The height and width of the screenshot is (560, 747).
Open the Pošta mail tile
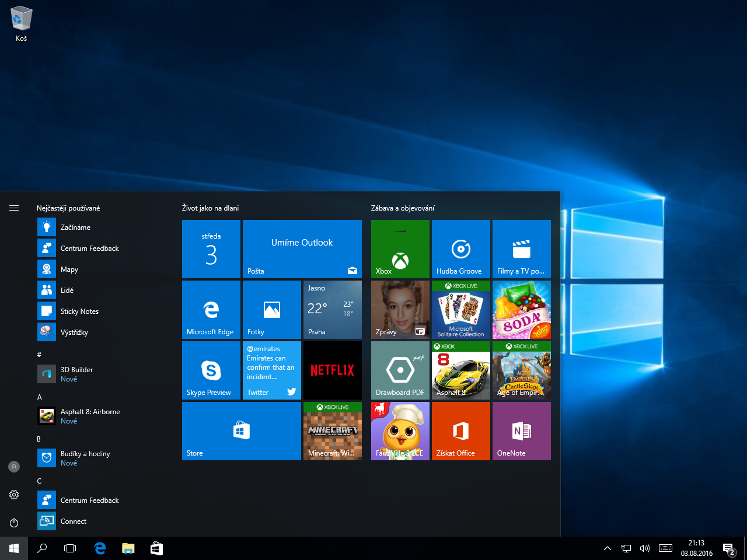point(302,249)
